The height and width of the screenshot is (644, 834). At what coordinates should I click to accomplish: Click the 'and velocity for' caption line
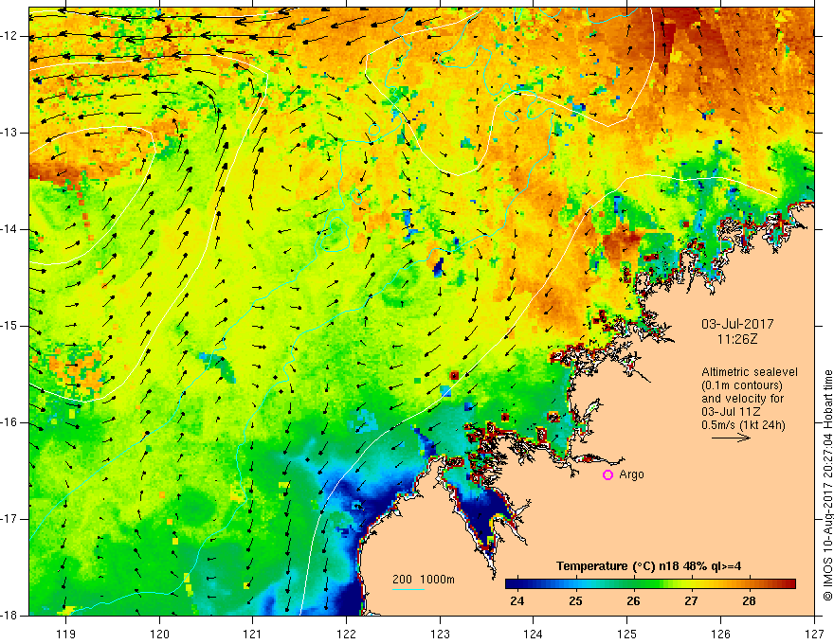coord(742,398)
